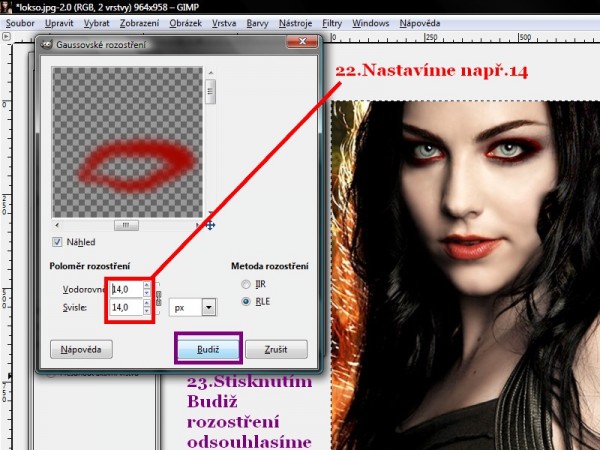Select the IIR blur method
Screen dimensions: 600x450
point(246,284)
